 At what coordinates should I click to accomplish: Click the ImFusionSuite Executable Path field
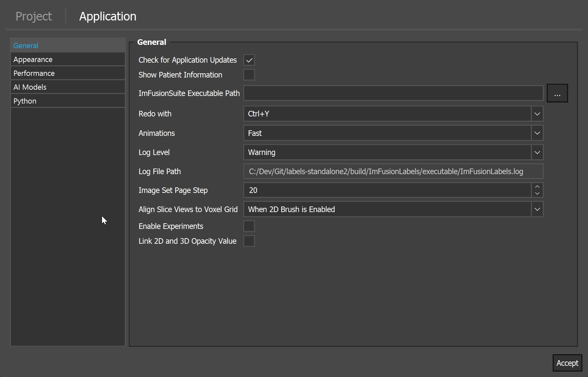tap(393, 93)
